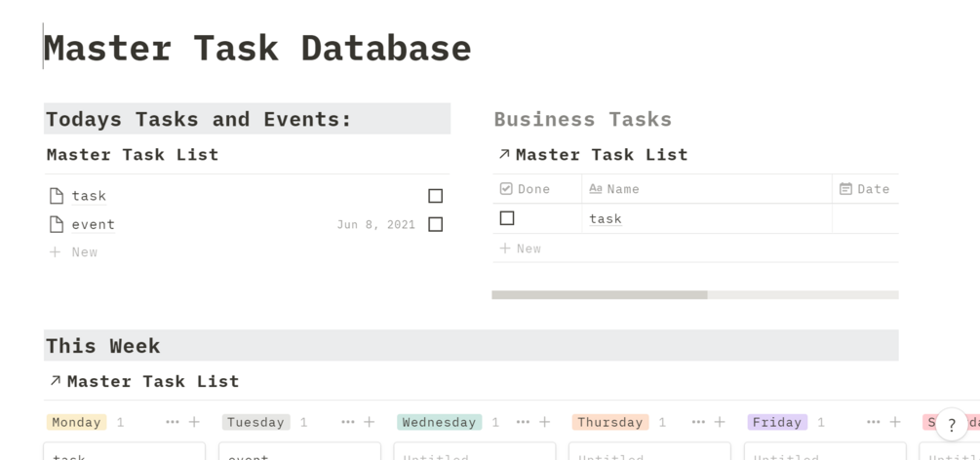Add a card to the Monday column
This screenshot has height=460, width=980.
pos(194,422)
